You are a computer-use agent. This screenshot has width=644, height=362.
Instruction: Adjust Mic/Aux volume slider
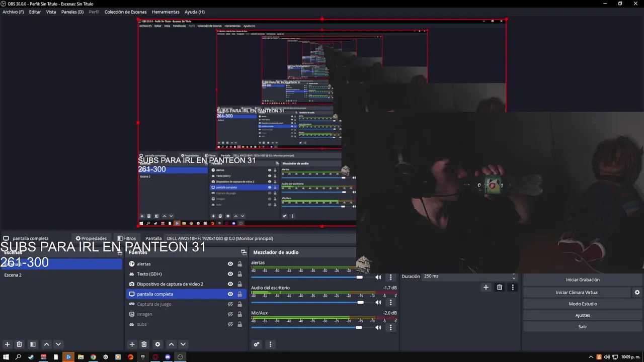pos(358,327)
